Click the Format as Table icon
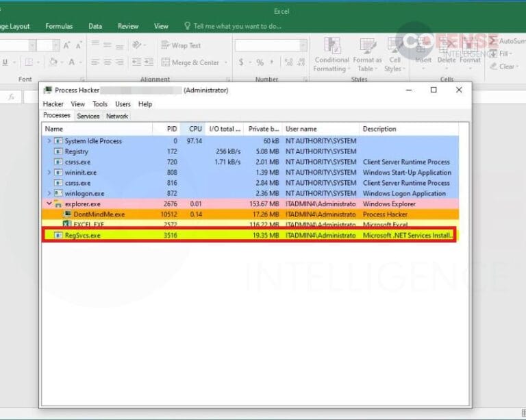The image size is (526, 420). tap(367, 47)
